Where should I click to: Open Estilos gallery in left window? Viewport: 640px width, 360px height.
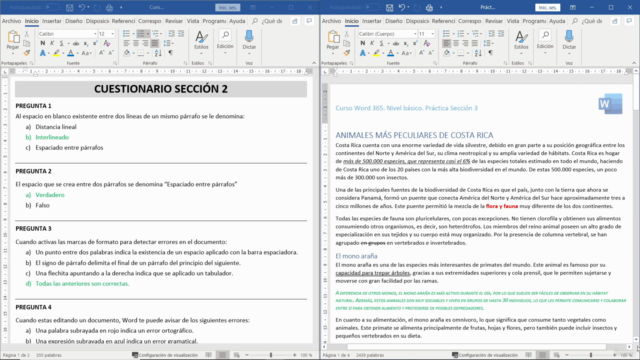tap(201, 42)
